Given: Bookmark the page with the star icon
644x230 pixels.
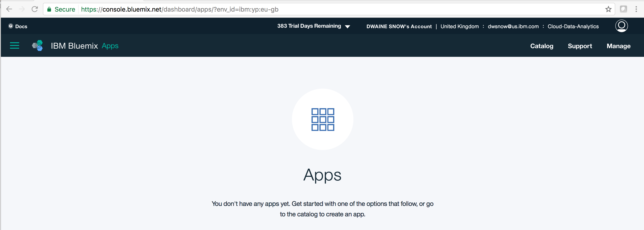Looking at the screenshot, I should click(608, 9).
